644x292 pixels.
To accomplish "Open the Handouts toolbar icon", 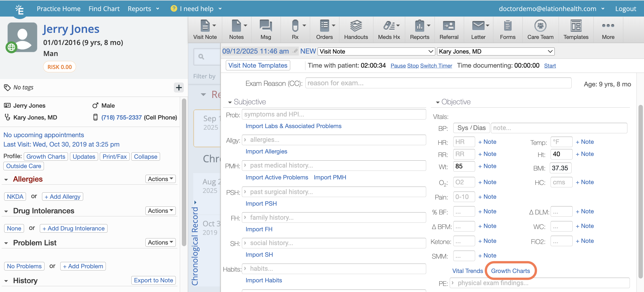I will [356, 26].
